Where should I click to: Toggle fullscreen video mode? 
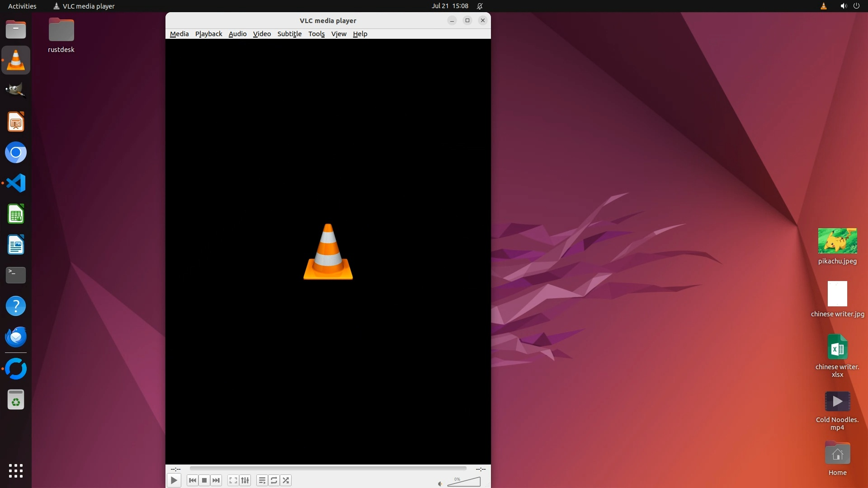coord(233,480)
